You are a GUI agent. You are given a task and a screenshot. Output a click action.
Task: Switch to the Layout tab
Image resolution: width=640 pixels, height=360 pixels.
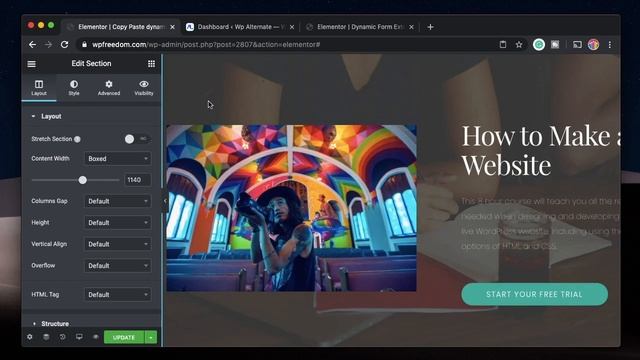(39, 88)
